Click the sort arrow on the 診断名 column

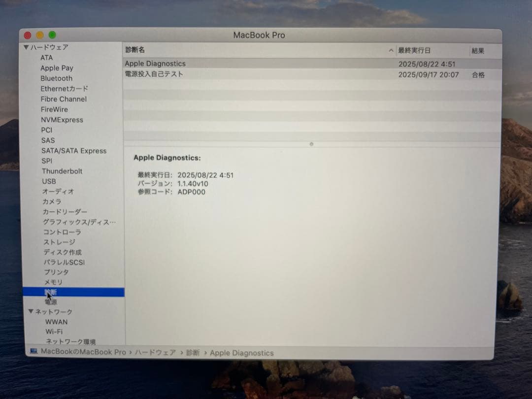pyautogui.click(x=391, y=50)
